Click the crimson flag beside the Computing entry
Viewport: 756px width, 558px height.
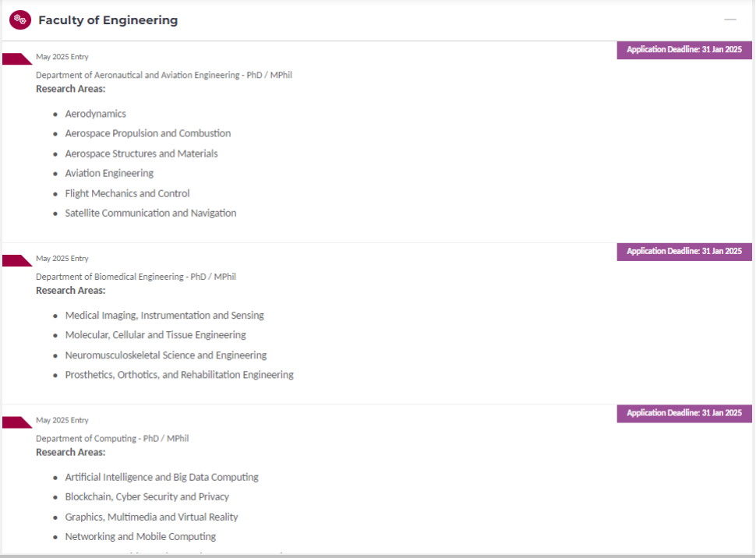(16, 422)
